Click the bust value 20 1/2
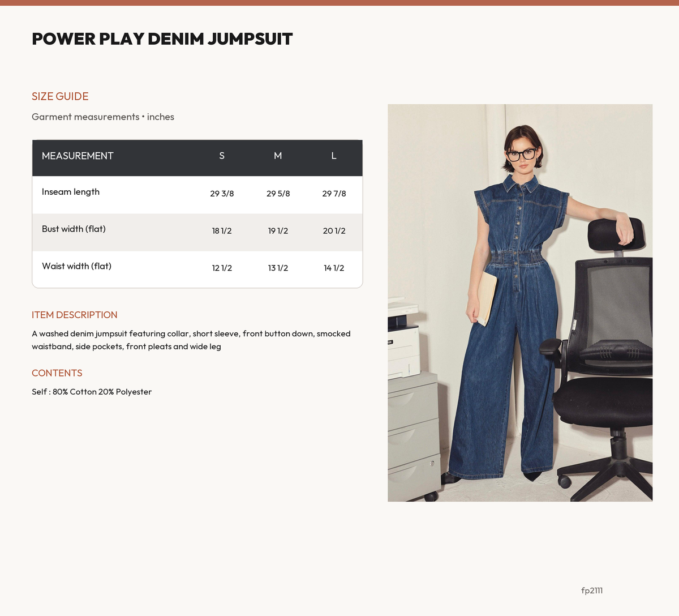The image size is (679, 616). click(x=334, y=231)
